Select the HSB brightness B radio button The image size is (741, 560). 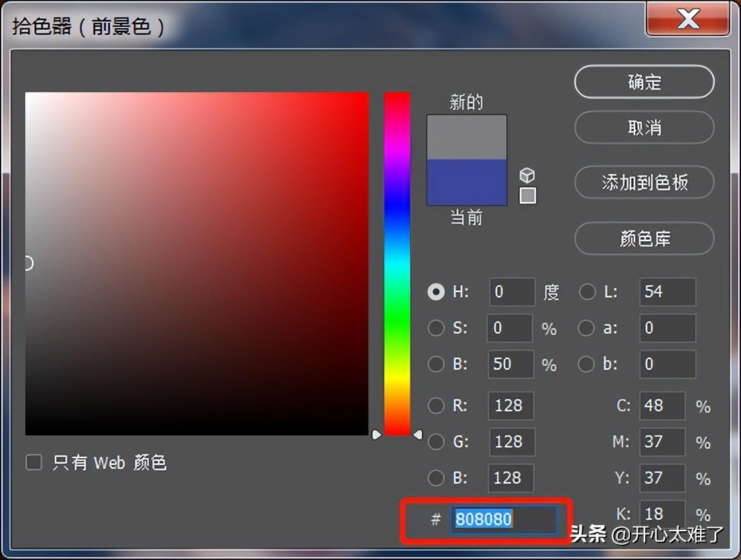pos(436,364)
